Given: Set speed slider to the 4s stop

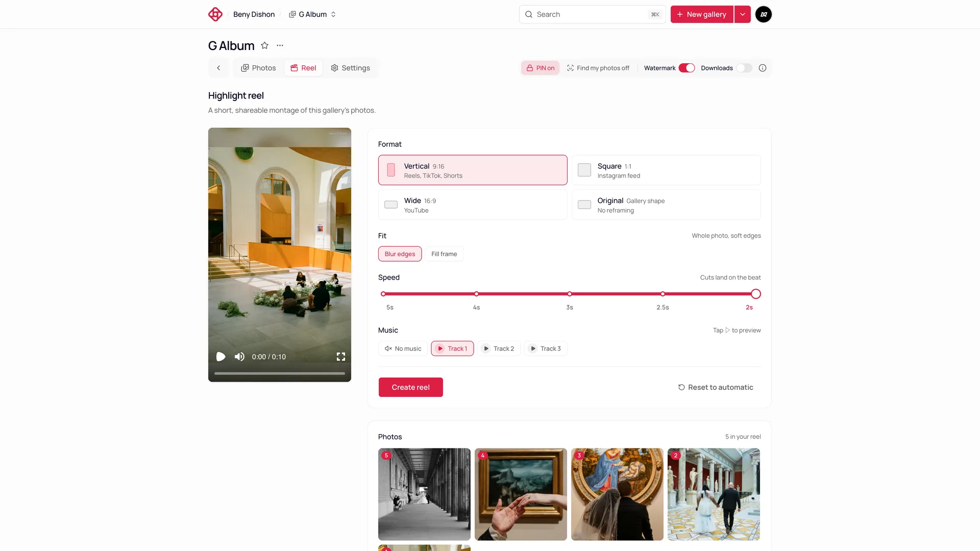Looking at the screenshot, I should click(x=476, y=294).
